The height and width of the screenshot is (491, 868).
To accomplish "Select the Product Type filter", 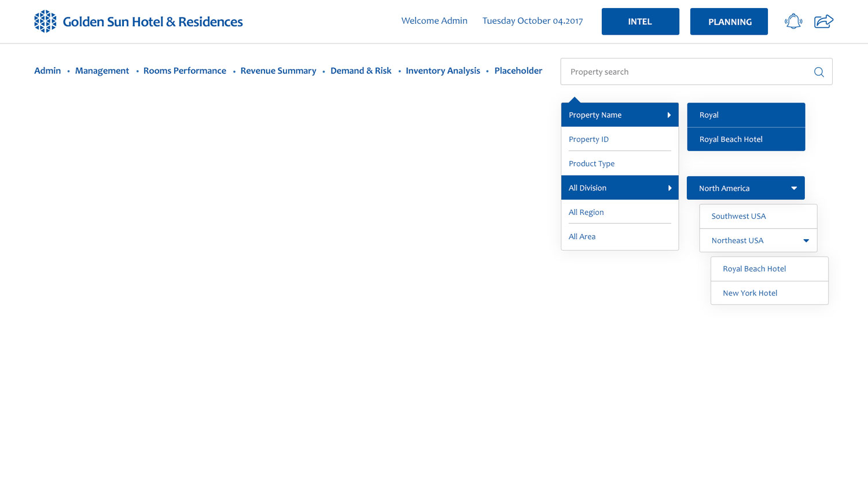I will click(x=620, y=163).
